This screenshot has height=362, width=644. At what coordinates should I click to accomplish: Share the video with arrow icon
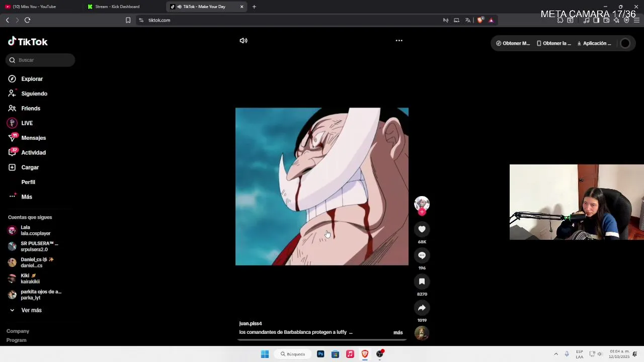click(422, 308)
